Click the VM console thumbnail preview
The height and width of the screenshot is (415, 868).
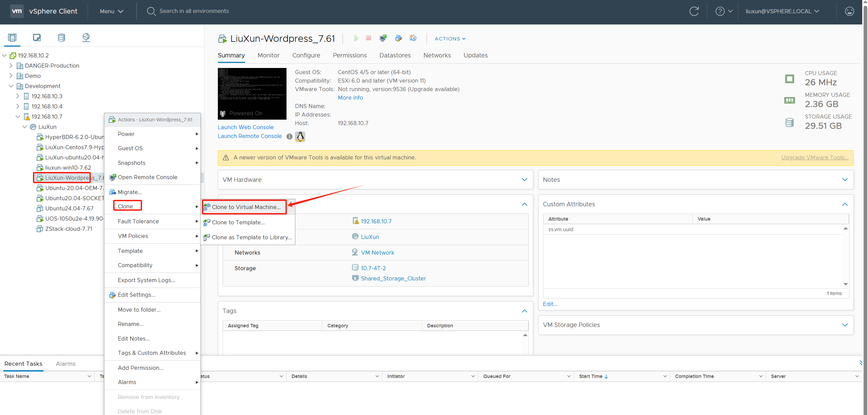tap(252, 93)
